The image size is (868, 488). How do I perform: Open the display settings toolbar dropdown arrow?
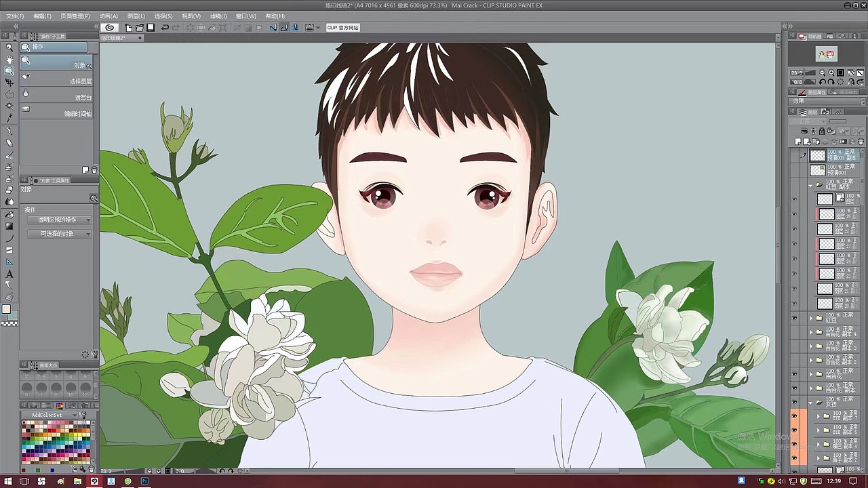[x=318, y=28]
